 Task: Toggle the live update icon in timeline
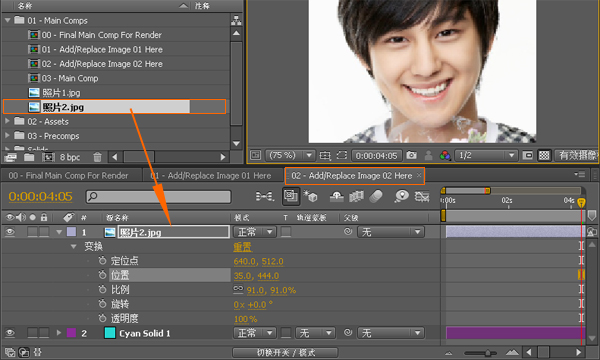291,196
